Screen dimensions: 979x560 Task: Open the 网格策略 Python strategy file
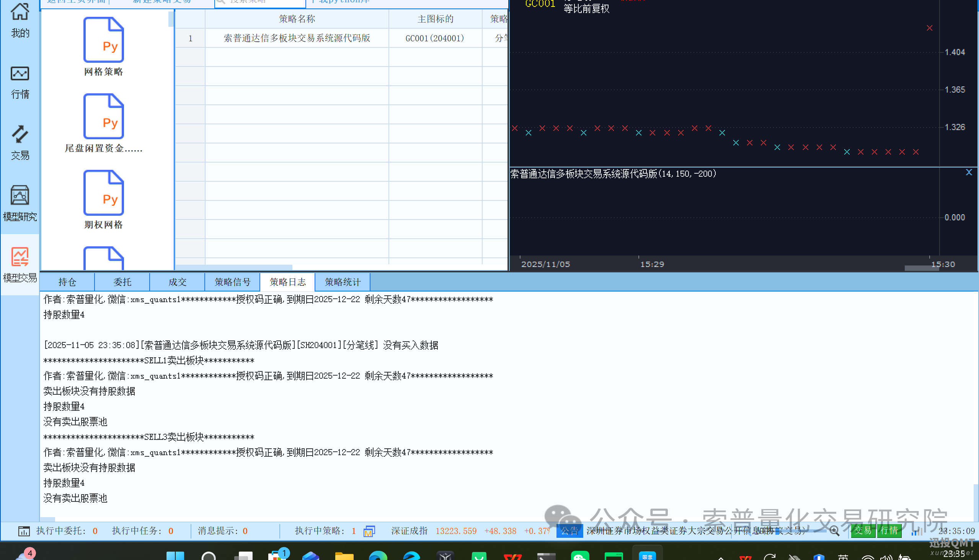click(x=103, y=46)
